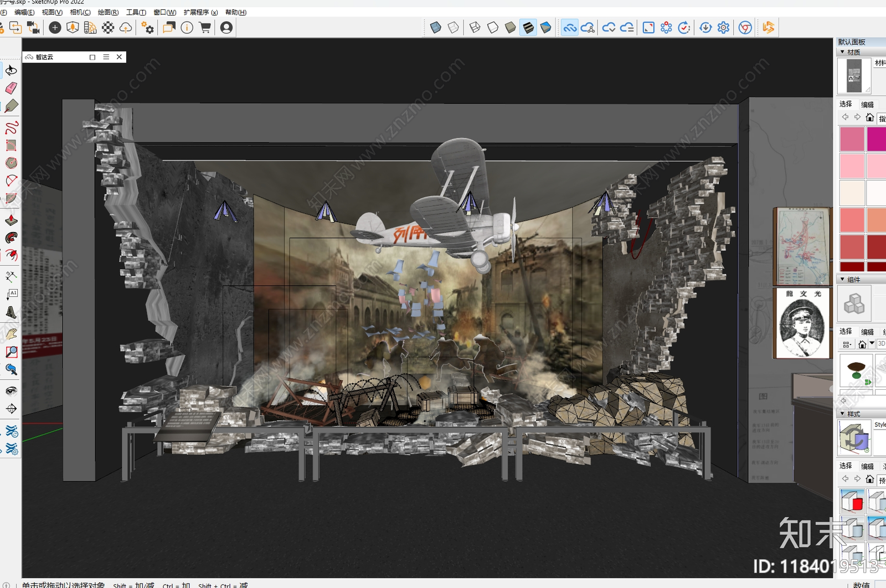Open the Extension Warehouse cart icon
This screenshot has height=588, width=886.
(x=205, y=27)
